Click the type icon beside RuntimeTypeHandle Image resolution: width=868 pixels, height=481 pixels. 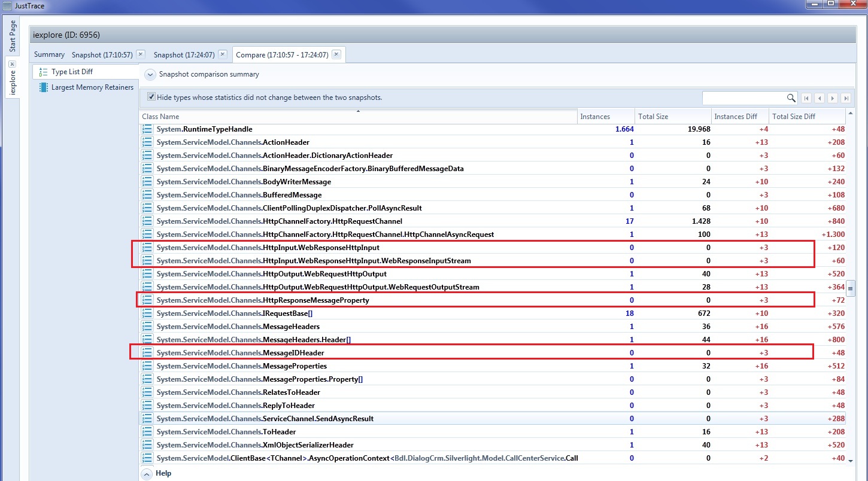[x=147, y=129]
